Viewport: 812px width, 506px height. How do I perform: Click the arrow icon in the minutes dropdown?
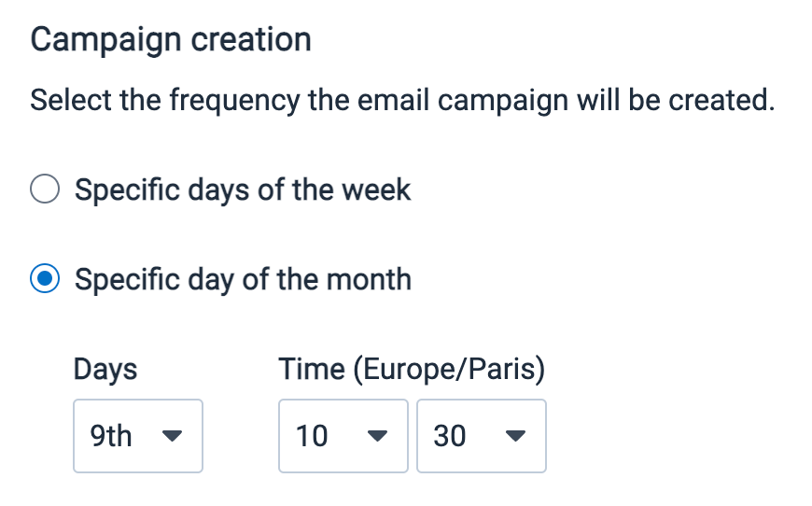tap(515, 436)
